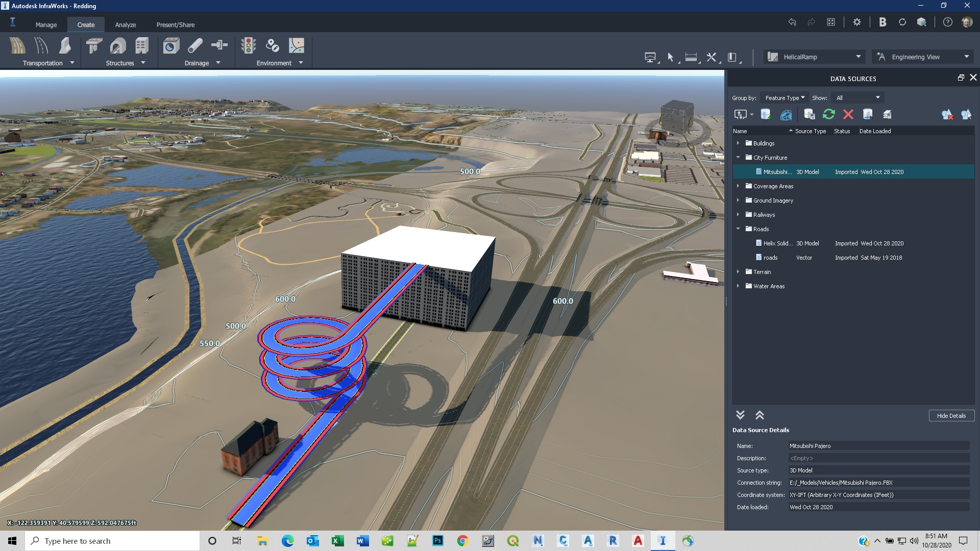This screenshot has width=980, height=551.
Task: Click the Windows Start button
Action: tap(12, 541)
